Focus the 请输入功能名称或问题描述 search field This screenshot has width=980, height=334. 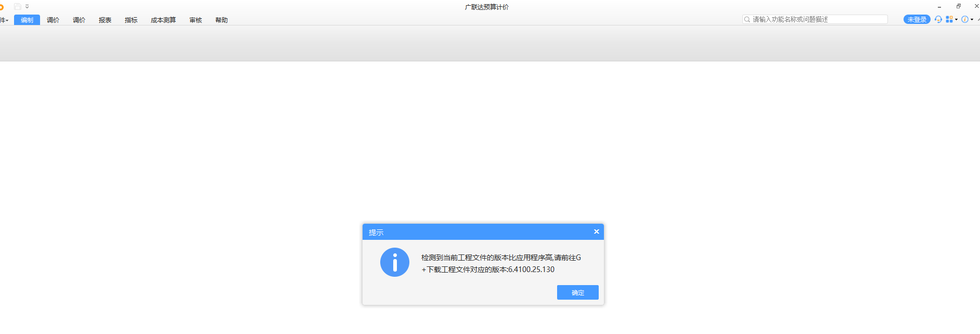tap(815, 19)
